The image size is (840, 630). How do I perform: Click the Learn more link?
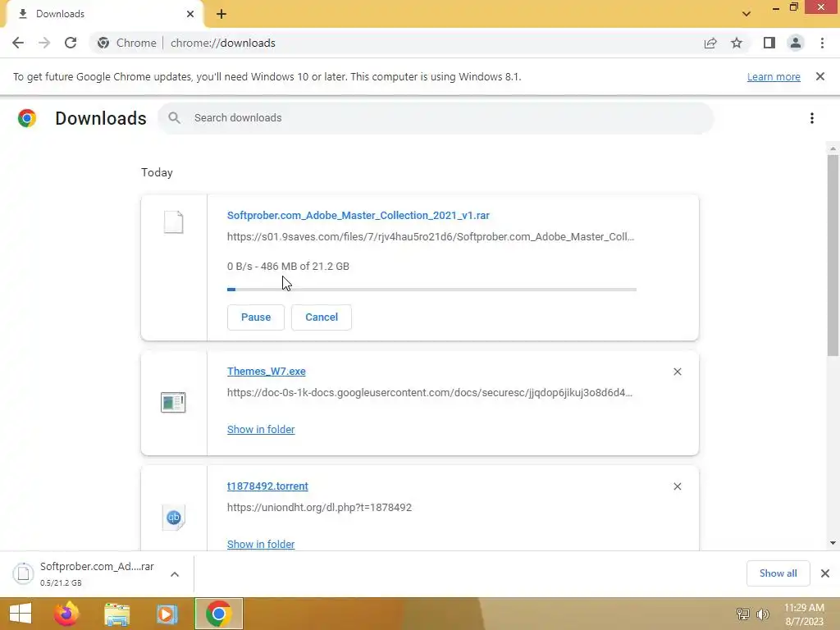point(774,76)
